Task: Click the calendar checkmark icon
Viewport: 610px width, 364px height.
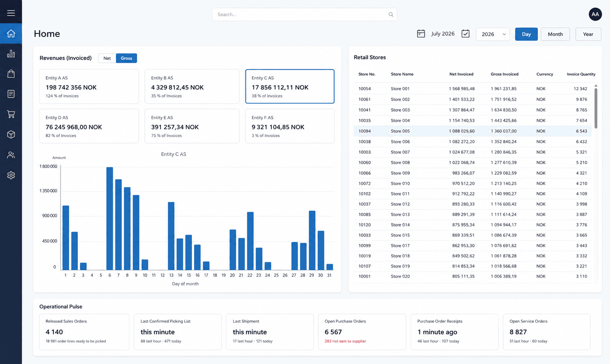Action: (466, 34)
